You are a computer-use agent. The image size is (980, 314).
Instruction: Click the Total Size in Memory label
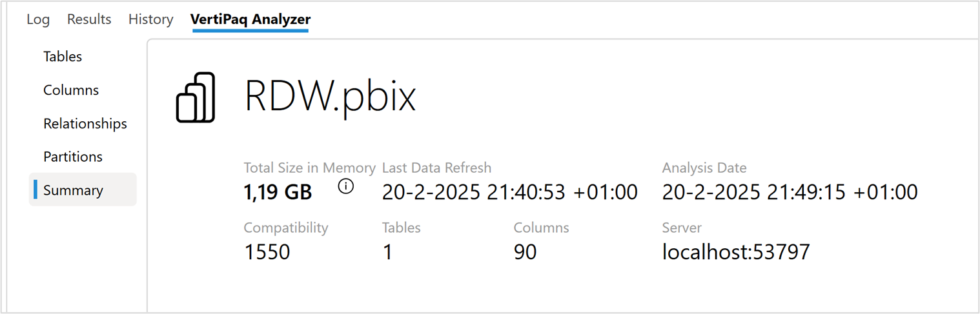point(309,168)
